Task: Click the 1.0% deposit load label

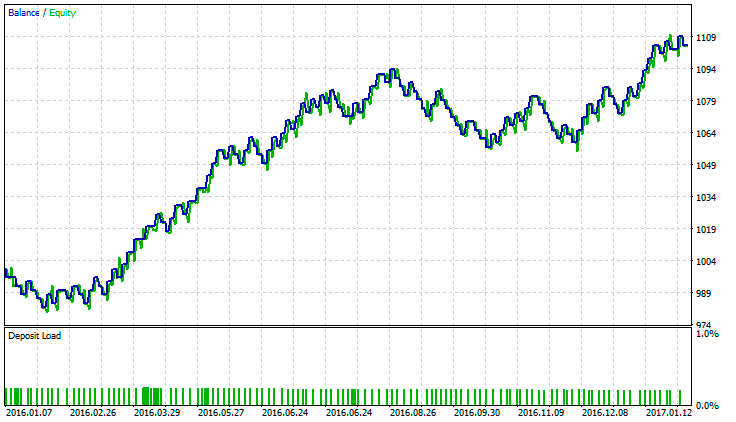Action: click(x=707, y=334)
